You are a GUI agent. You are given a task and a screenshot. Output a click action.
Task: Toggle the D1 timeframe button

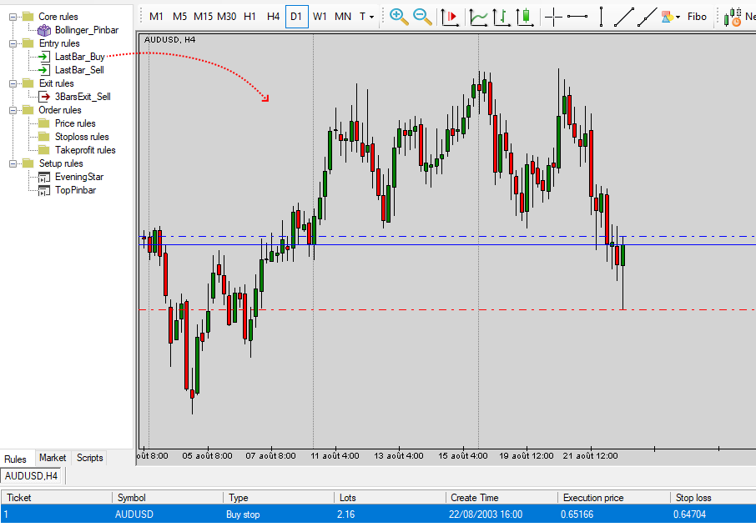click(296, 16)
